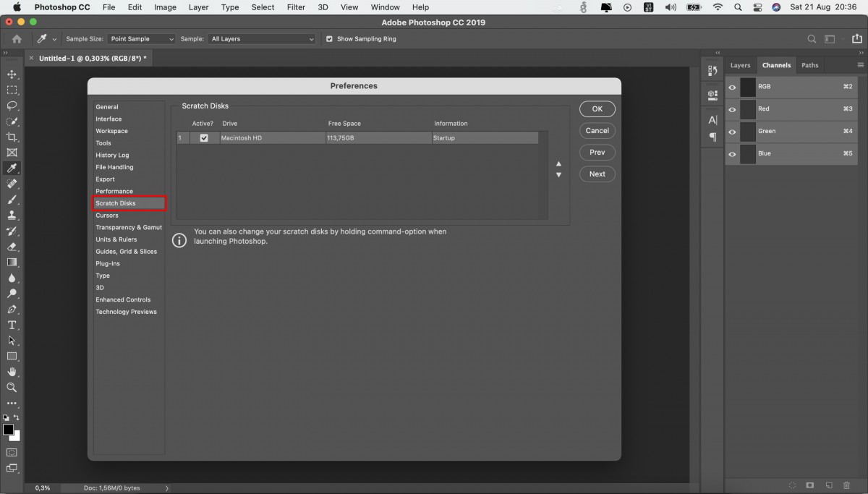Open the Filter menu
The height and width of the screenshot is (494, 868).
pyautogui.click(x=296, y=7)
